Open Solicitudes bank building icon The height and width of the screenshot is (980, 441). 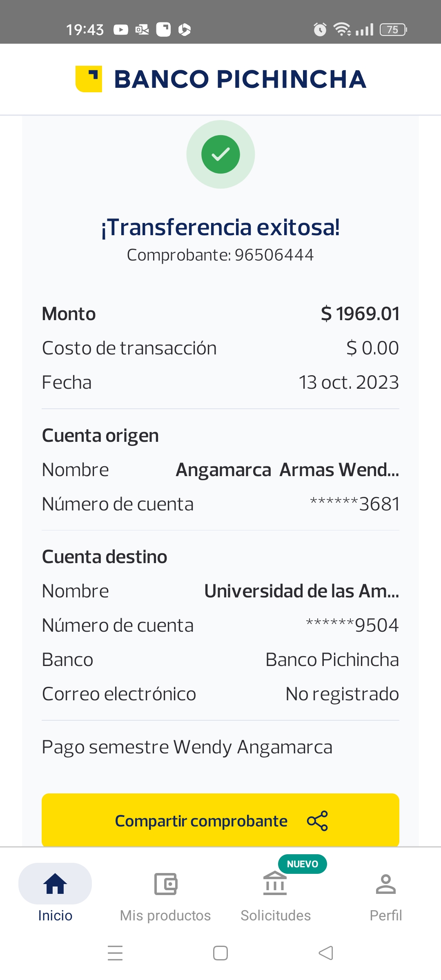click(x=275, y=883)
